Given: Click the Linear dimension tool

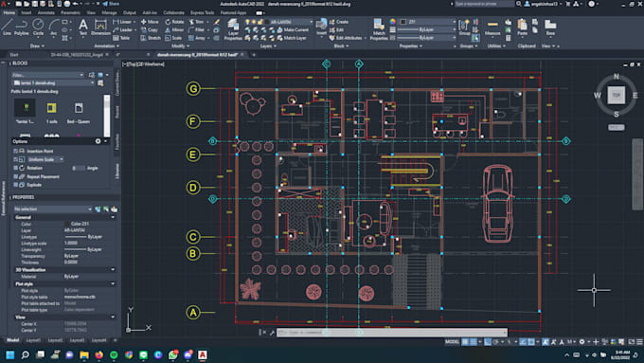Looking at the screenshot, I should pos(122,22).
